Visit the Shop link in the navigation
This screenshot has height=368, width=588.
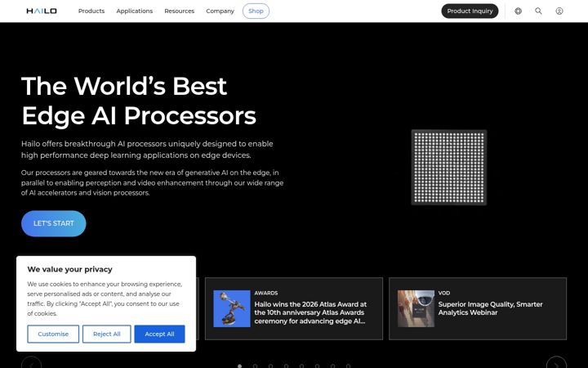tap(256, 11)
